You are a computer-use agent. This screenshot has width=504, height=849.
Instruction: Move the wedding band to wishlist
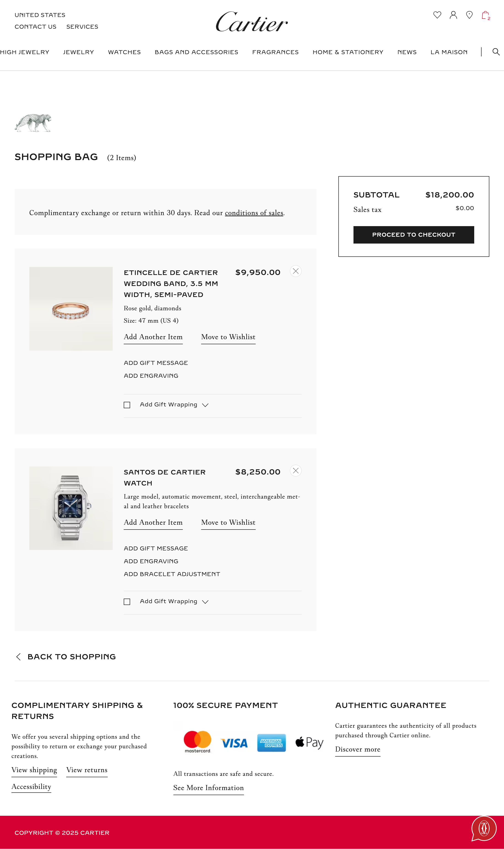tap(228, 337)
